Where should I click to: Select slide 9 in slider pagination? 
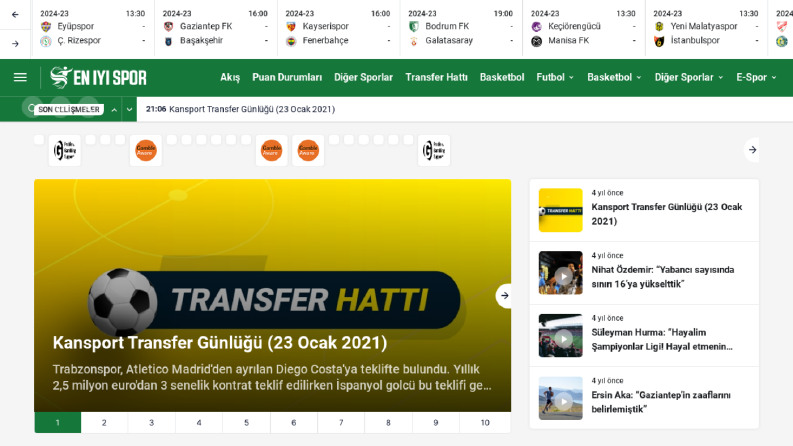[x=436, y=423]
